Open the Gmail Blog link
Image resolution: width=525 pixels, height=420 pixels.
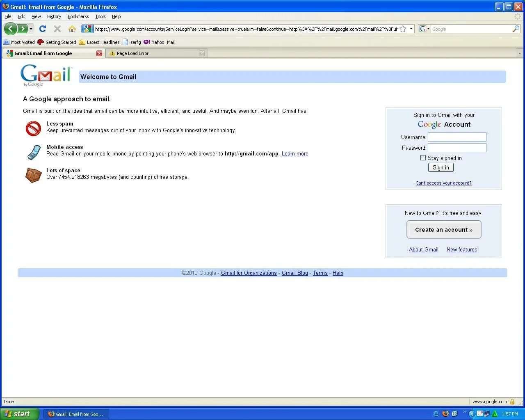click(295, 273)
